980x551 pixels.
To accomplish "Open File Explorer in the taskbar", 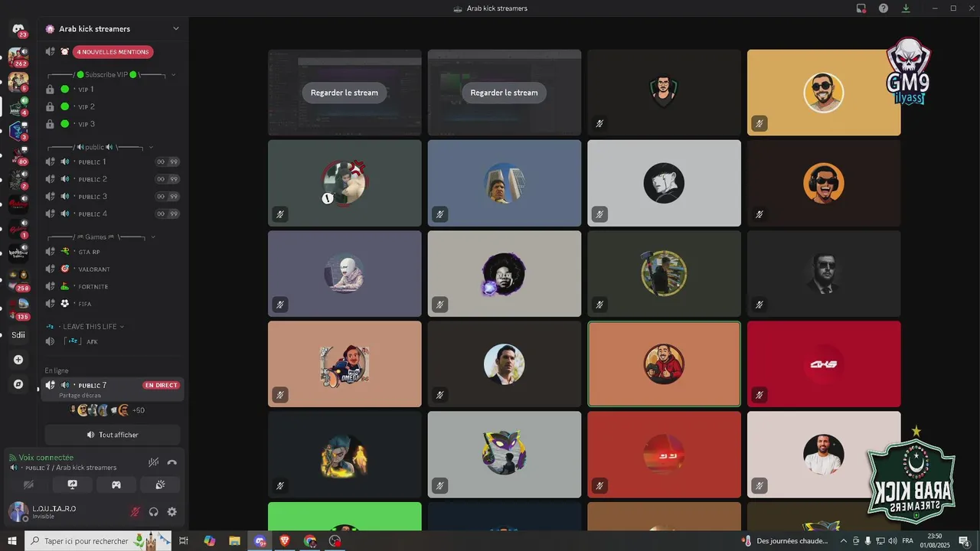I will (234, 541).
